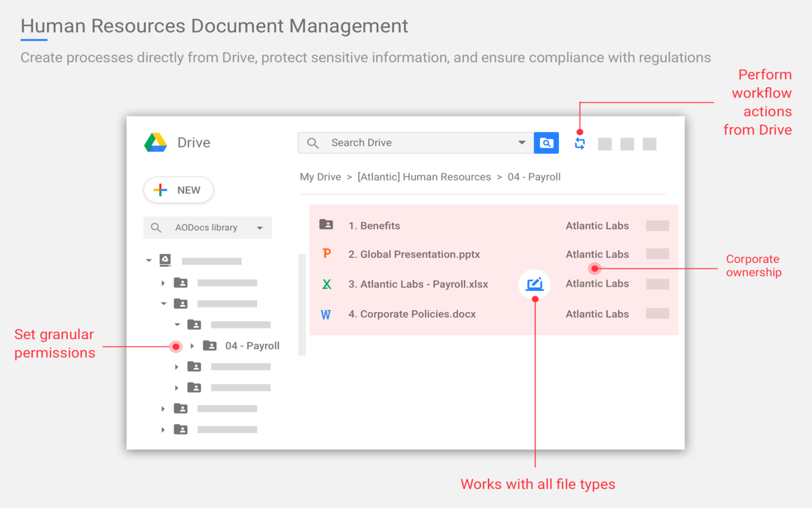Click the Word icon of Corporate Policies.docx
This screenshot has height=508, width=812.
coord(326,314)
